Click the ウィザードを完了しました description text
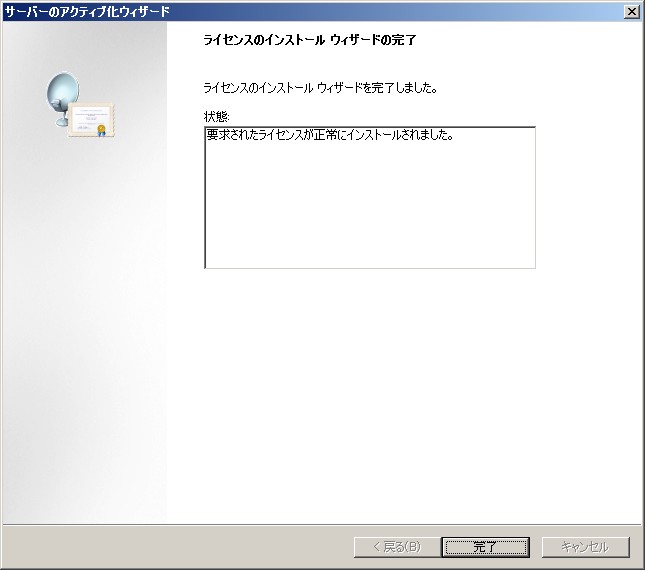Screen dimensions: 645x570 (320, 88)
